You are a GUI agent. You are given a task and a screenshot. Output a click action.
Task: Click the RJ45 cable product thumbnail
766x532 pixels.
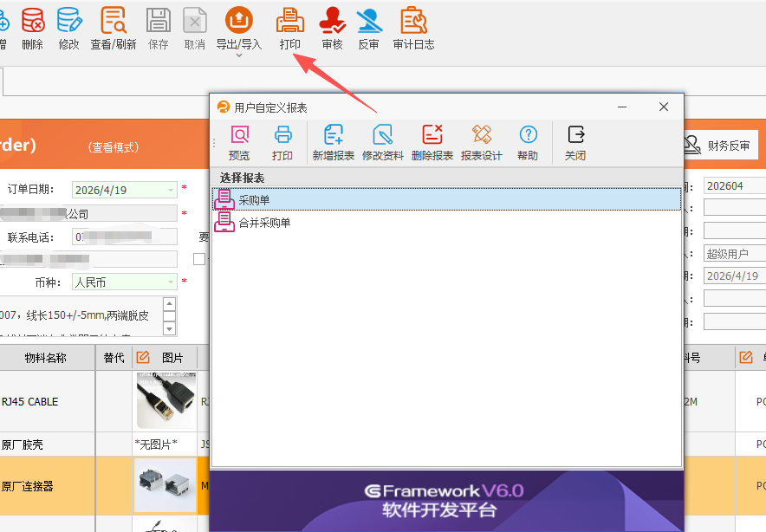point(165,401)
